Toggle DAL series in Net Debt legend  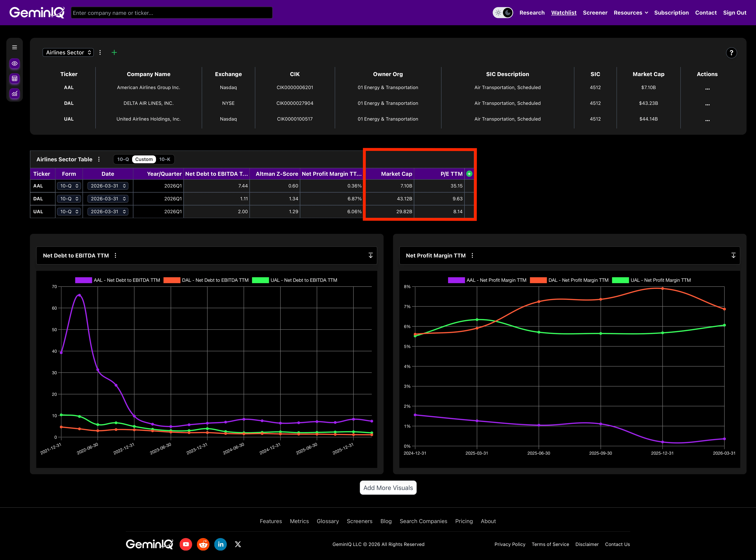tap(206, 280)
